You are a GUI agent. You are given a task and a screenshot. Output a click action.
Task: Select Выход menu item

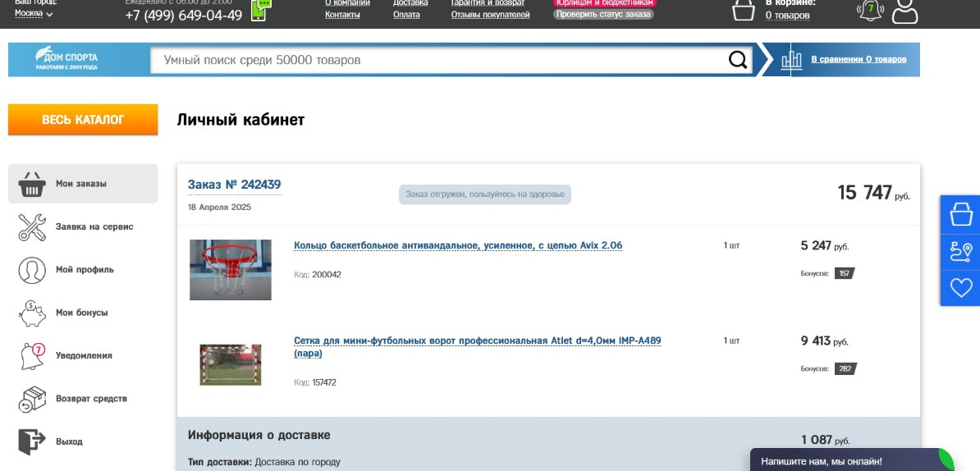[69, 441]
